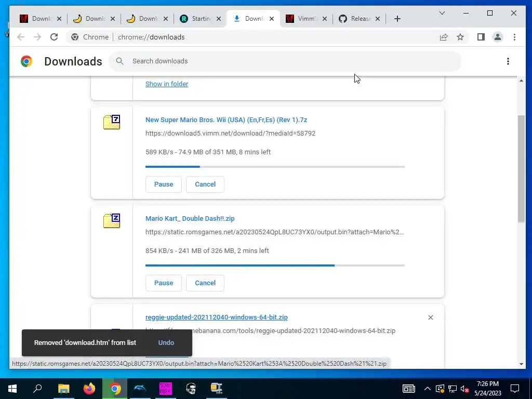Open the pink taskbar app icon
Image resolution: width=532 pixels, height=399 pixels.
(166, 389)
